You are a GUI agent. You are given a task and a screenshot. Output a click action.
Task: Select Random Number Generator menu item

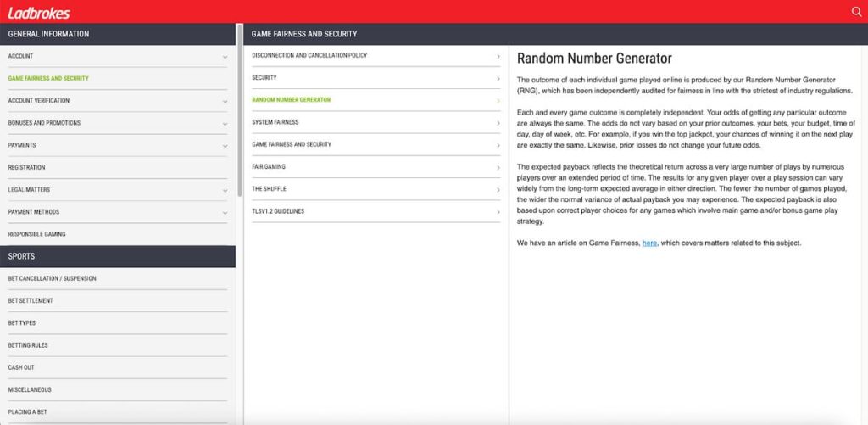click(292, 100)
